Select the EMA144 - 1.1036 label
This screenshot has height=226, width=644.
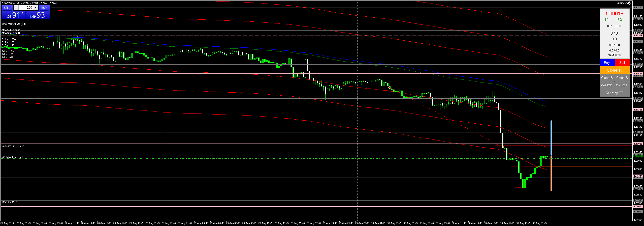pos(11,30)
